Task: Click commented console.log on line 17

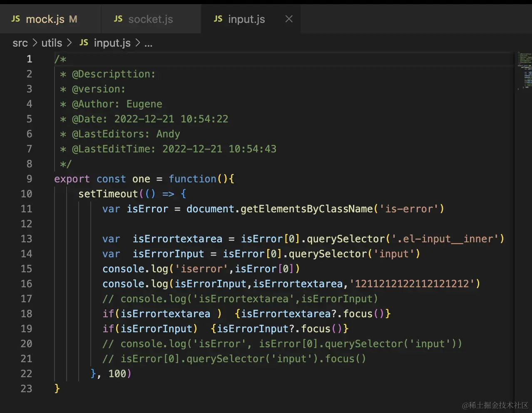Action: click(240, 299)
